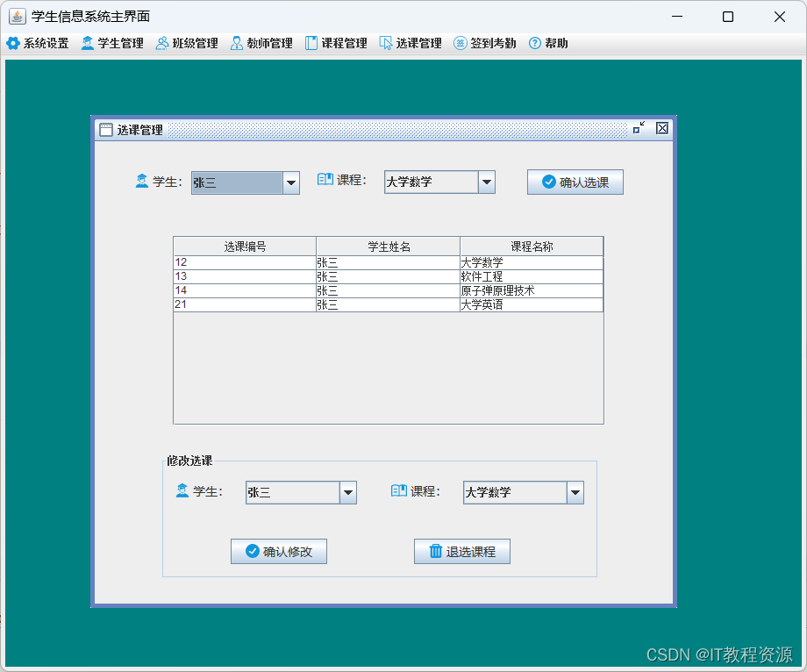This screenshot has width=807, height=672.
Task: Click the 学生: label in top form
Action: click(x=168, y=182)
